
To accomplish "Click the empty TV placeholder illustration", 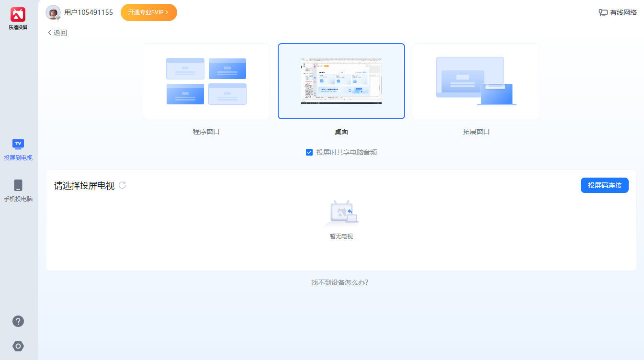I will (x=341, y=214).
